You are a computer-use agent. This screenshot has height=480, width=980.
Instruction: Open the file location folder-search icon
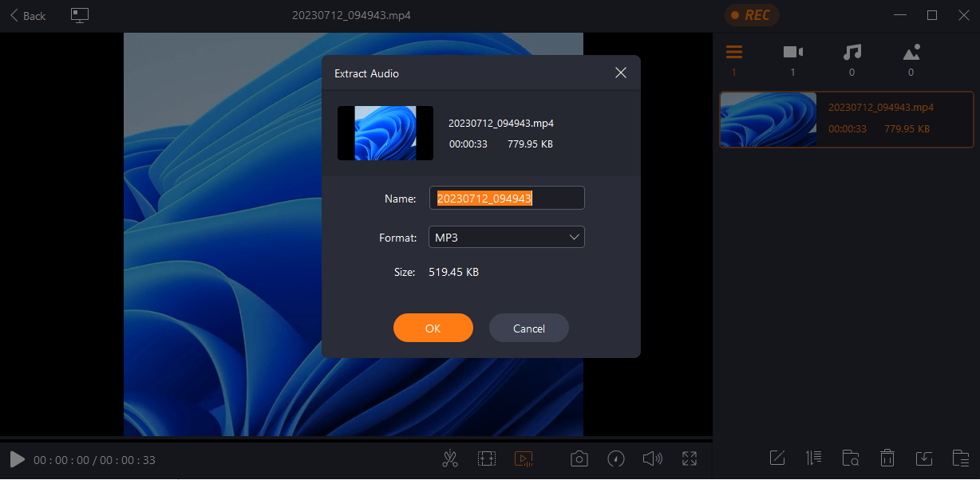pos(851,458)
